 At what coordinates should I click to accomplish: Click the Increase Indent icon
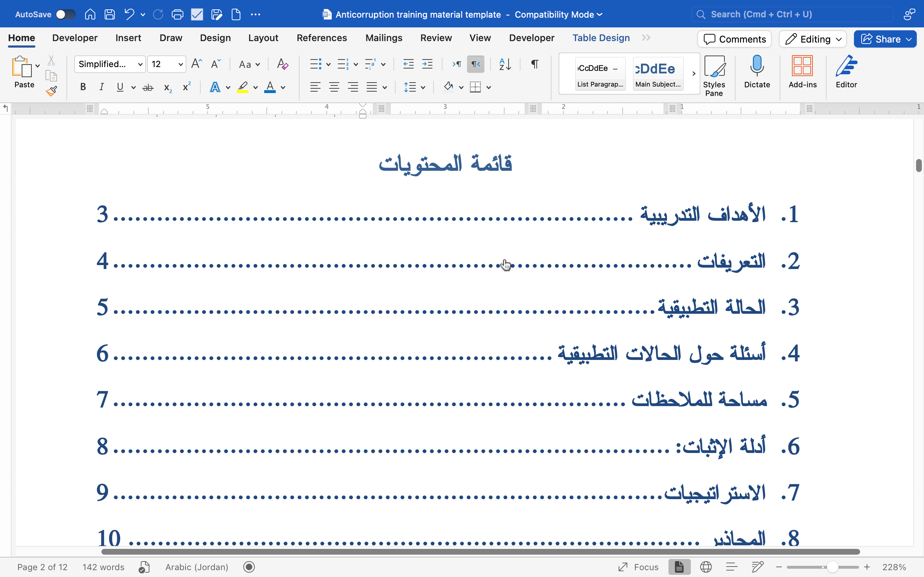pyautogui.click(x=427, y=64)
